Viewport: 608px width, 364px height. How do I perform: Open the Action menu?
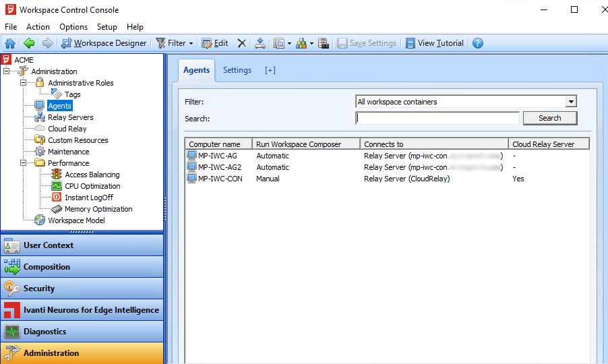pyautogui.click(x=38, y=27)
